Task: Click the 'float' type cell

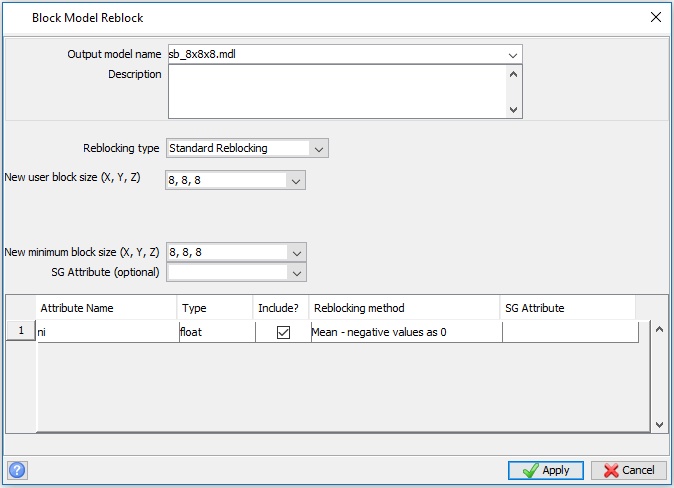Action: point(217,332)
